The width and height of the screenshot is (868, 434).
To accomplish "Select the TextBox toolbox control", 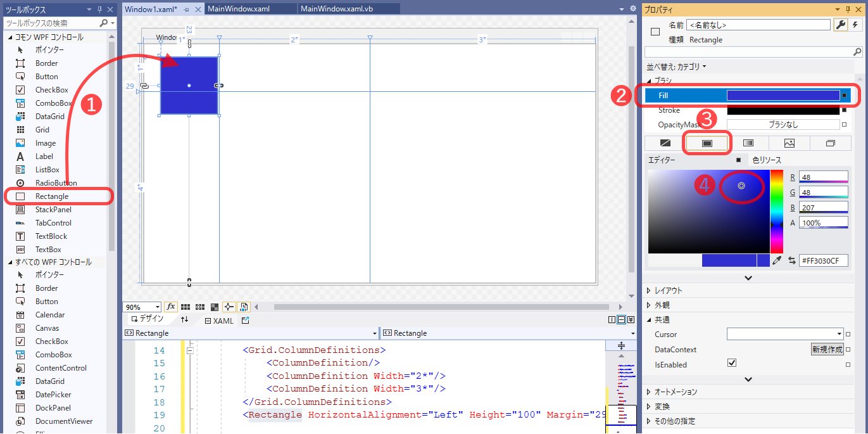I will [x=48, y=250].
